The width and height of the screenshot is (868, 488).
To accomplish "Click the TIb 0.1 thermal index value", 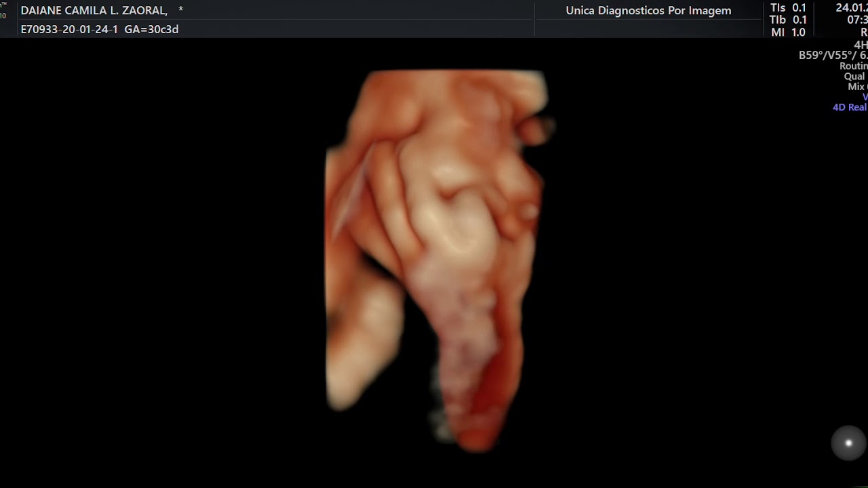I will pos(788,20).
